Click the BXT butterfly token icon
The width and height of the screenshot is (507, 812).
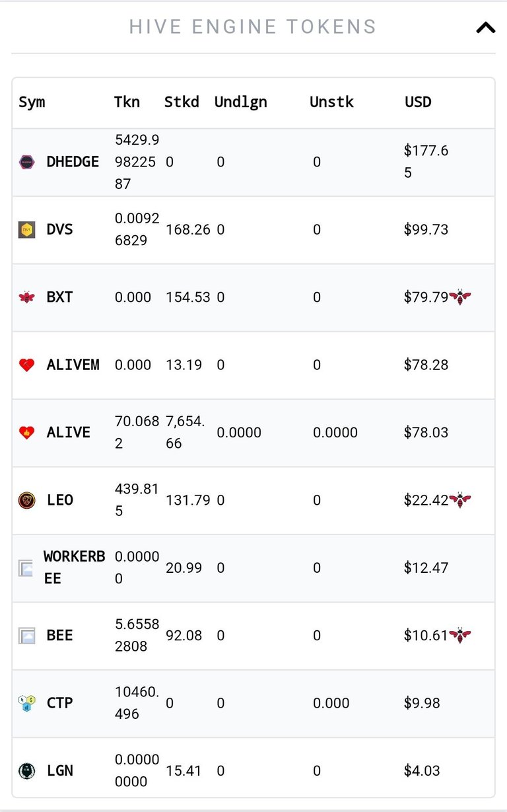tap(26, 297)
